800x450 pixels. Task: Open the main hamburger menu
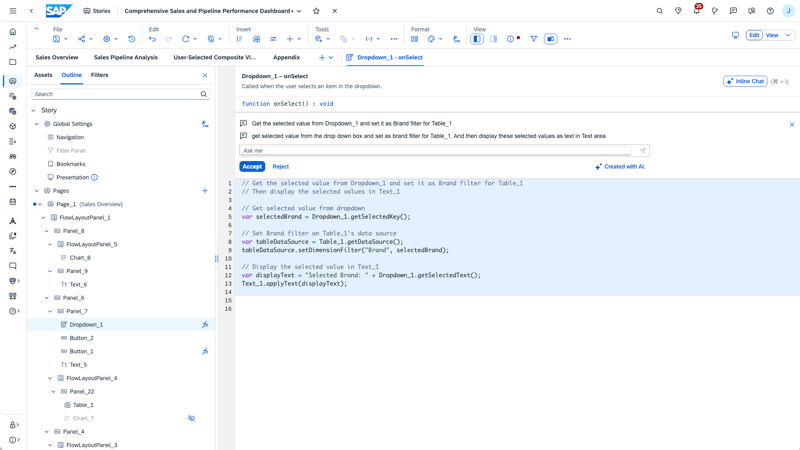pyautogui.click(x=13, y=11)
